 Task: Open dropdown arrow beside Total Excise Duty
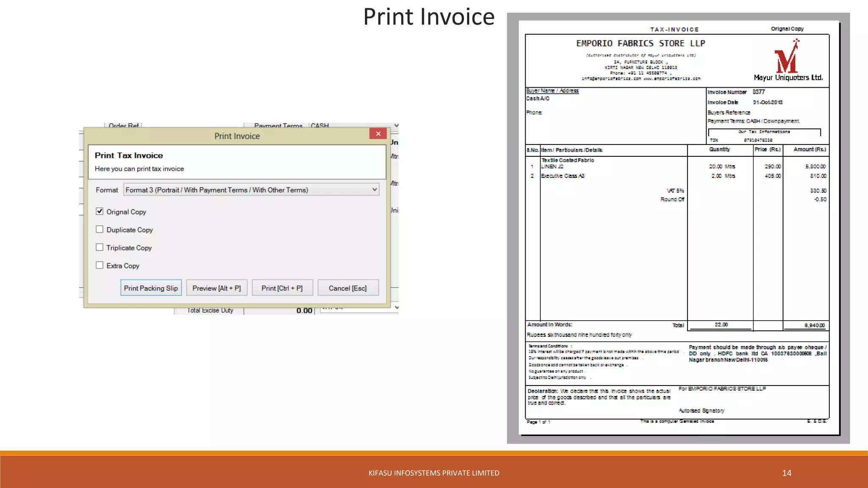tap(397, 308)
